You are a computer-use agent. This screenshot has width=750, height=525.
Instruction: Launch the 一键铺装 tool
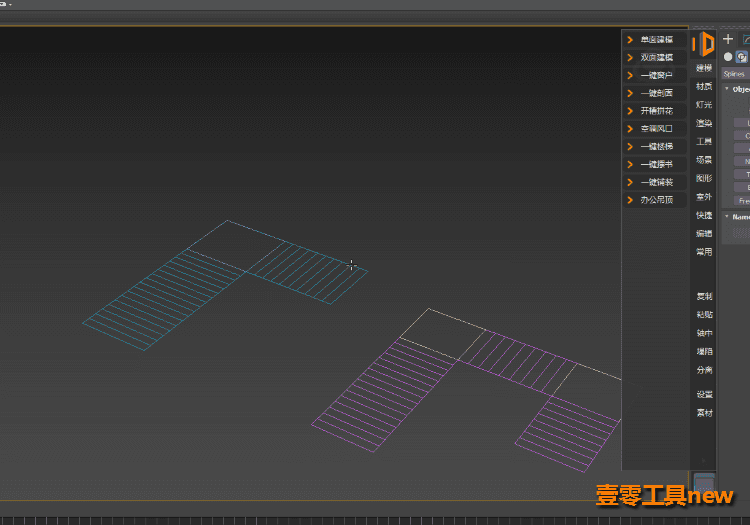pos(655,182)
